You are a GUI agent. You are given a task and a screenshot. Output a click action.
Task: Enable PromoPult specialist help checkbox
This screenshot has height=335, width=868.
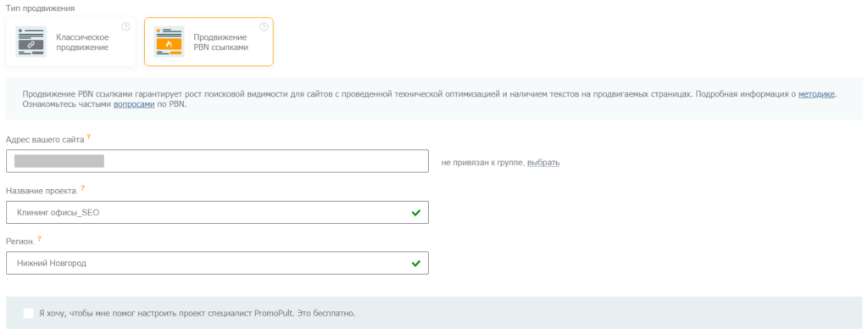coord(28,314)
